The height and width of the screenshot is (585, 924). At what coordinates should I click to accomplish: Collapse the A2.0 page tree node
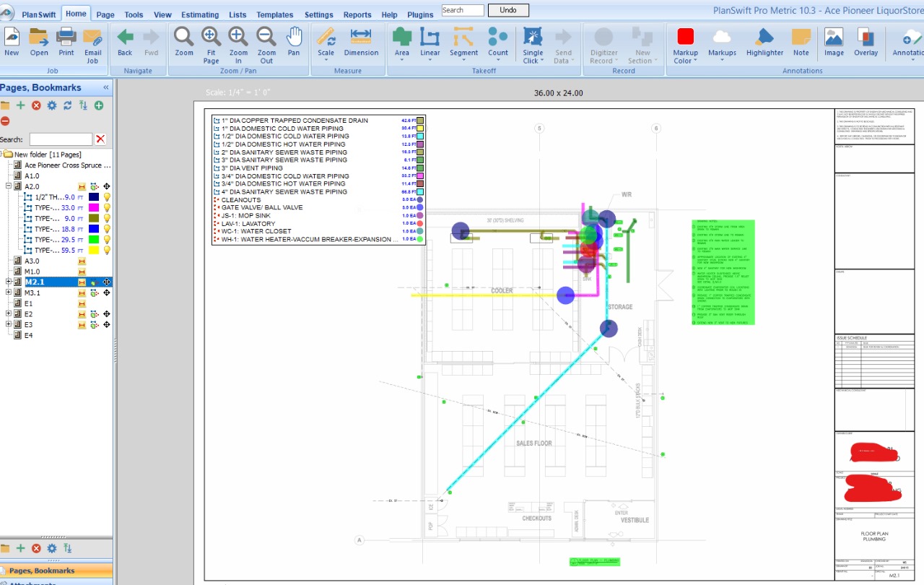point(9,186)
